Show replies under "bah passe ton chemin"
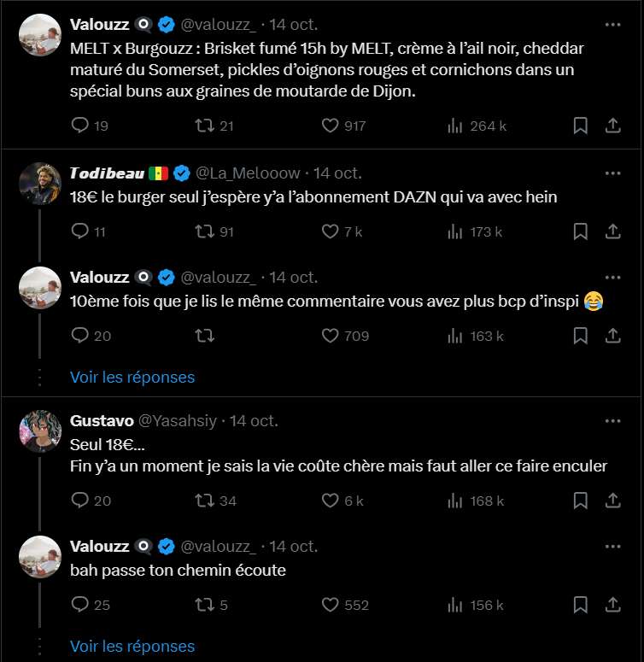Screen dimensions: 644x662 (x=132, y=646)
